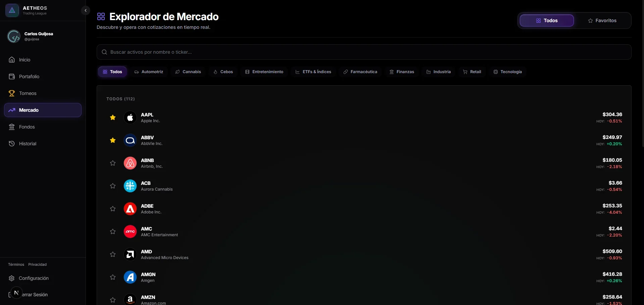Open Portafolio from the sidebar
Viewport: 644px width, 305px height.
[43, 77]
